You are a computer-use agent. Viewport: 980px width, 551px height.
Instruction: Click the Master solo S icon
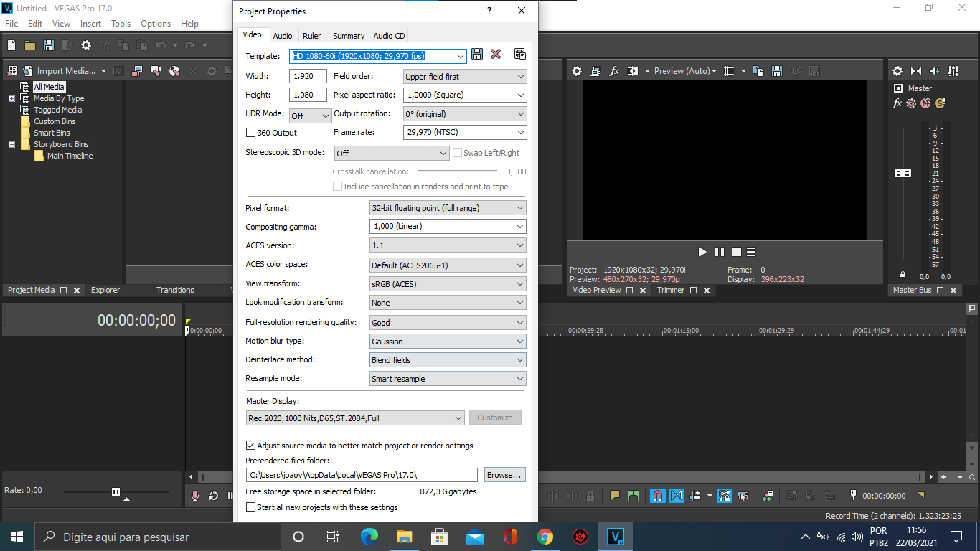pyautogui.click(x=940, y=103)
